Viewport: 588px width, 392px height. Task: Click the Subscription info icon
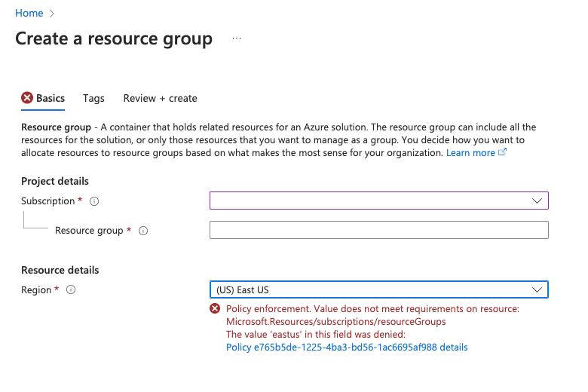click(94, 201)
